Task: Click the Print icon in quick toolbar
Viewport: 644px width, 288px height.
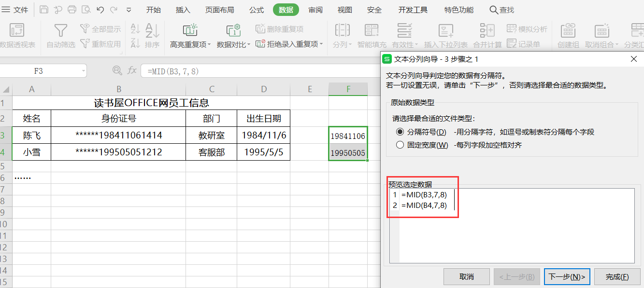Action: point(72,10)
